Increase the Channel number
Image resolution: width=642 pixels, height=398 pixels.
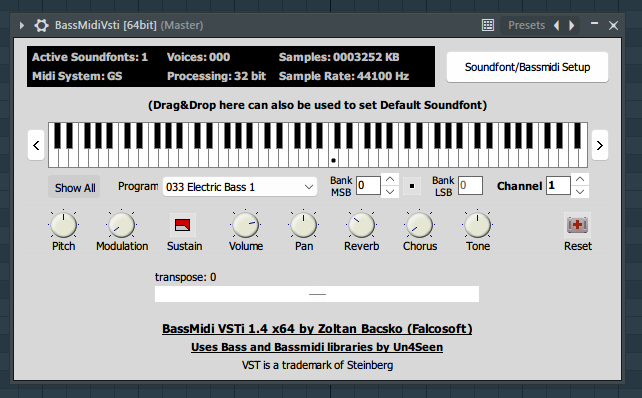(580, 180)
